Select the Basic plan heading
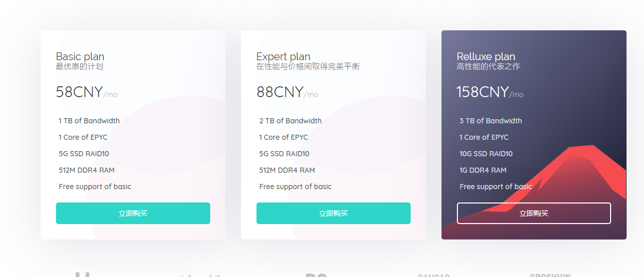 pyautogui.click(x=80, y=57)
